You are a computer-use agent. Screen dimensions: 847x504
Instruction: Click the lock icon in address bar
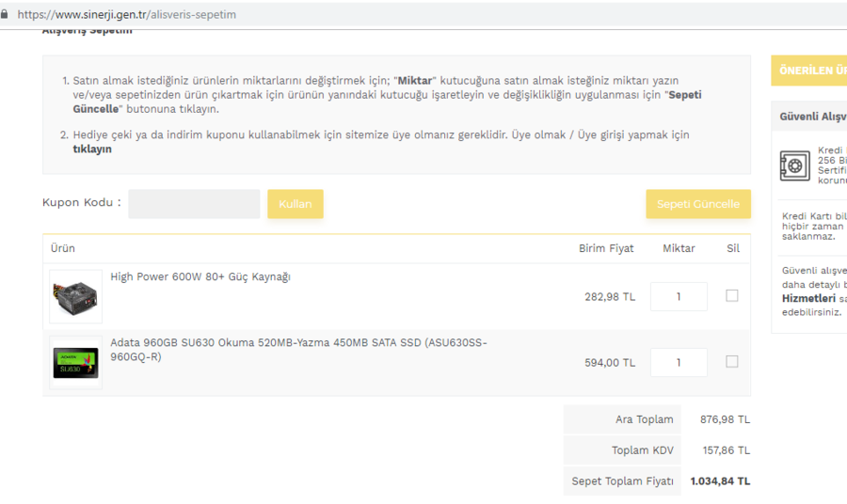tap(4, 14)
